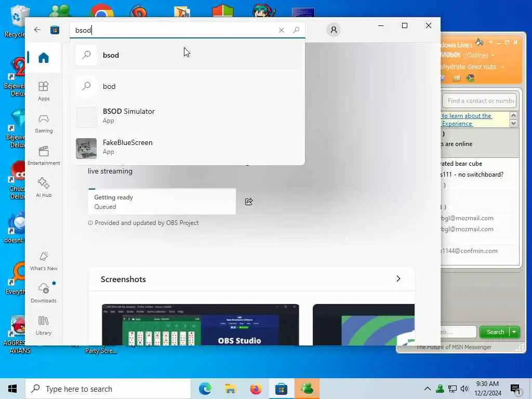
Task: Expand the Screenshots section chevron
Action: point(398,279)
